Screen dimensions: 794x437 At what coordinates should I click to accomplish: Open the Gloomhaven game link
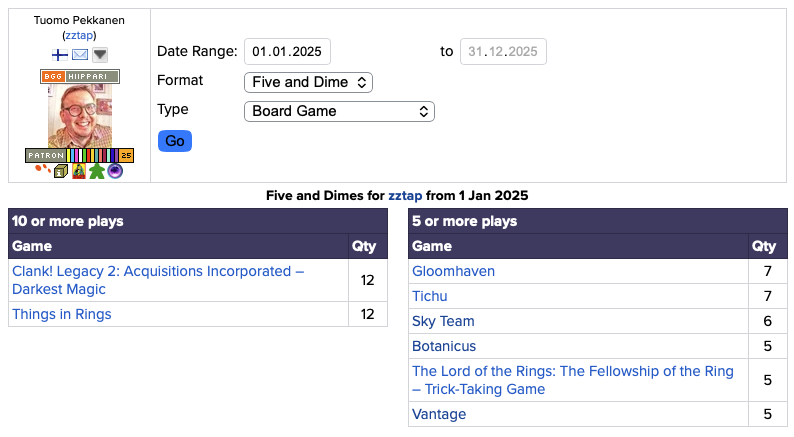point(453,271)
